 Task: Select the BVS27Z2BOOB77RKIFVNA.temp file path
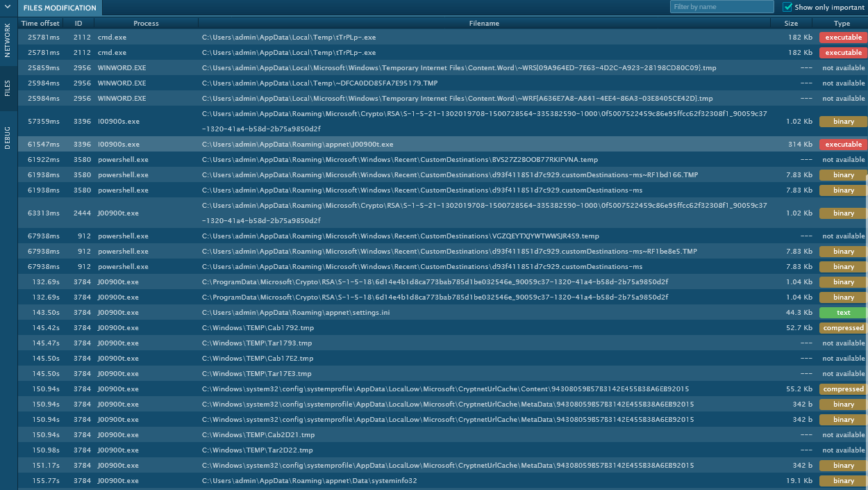[x=399, y=160]
